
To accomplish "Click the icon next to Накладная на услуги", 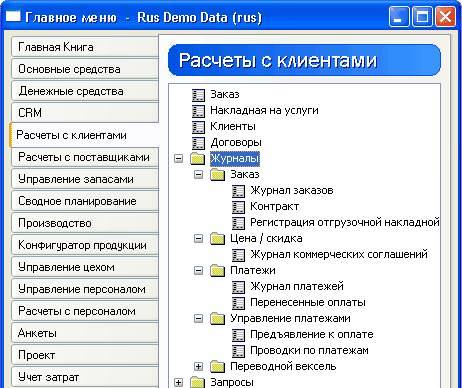I will (x=198, y=111).
